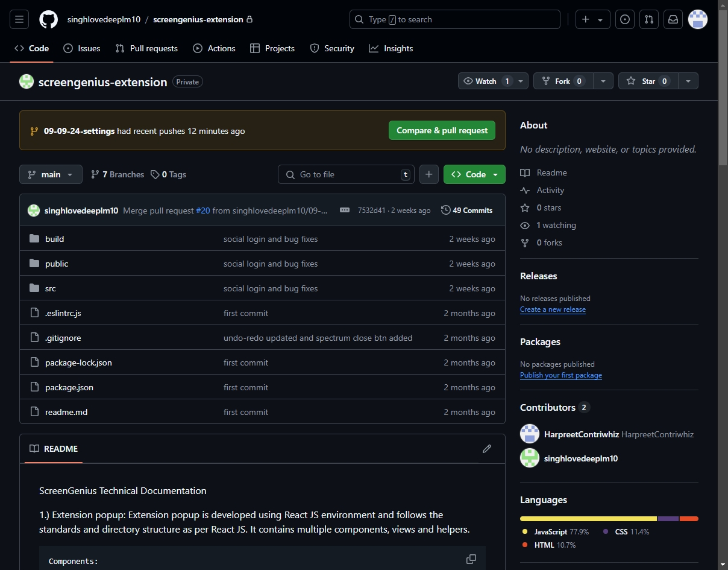Expand the ellipsis for commit message details
728x570 pixels.
[345, 210]
